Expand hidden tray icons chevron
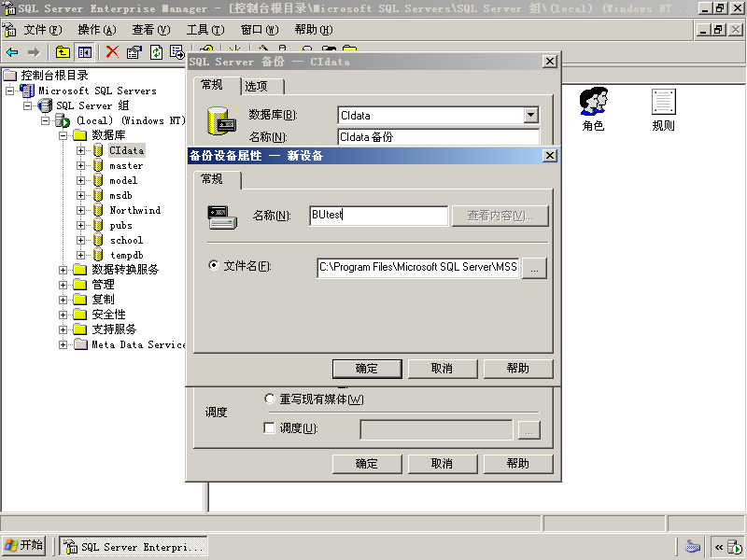Viewport: 747px width, 560px height. pos(718,547)
